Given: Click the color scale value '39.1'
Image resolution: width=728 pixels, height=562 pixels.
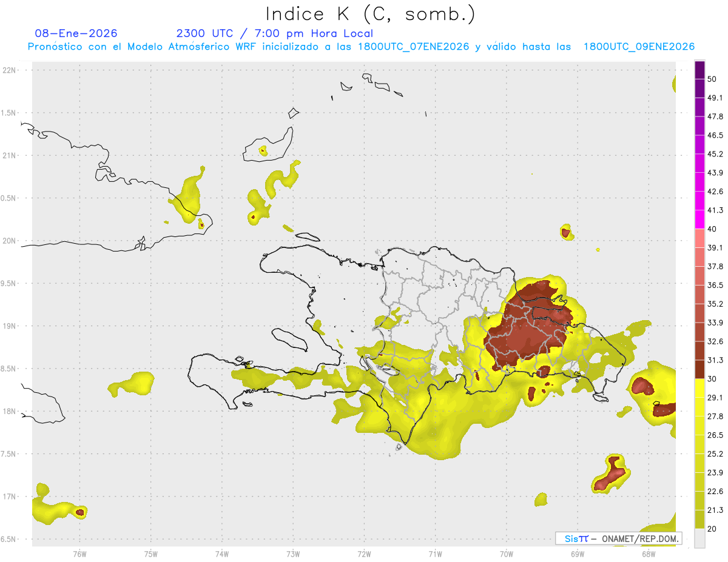Looking at the screenshot, I should [x=715, y=248].
